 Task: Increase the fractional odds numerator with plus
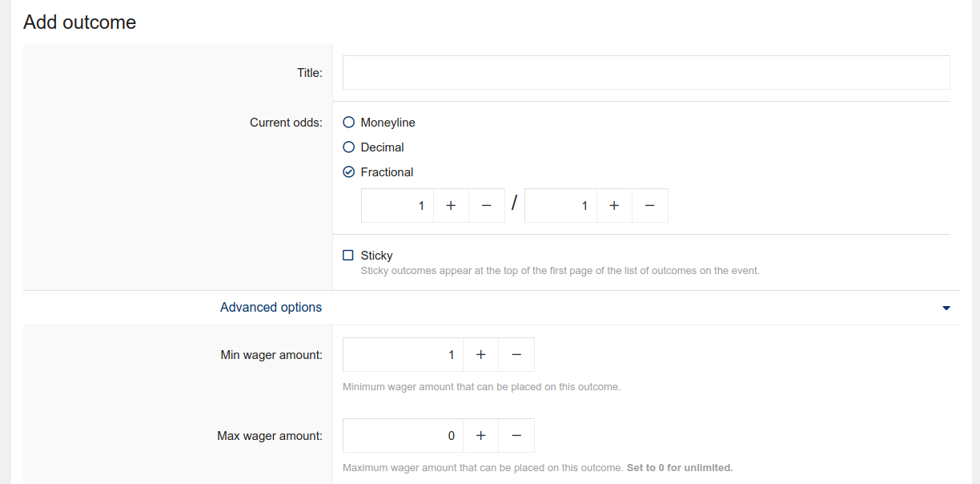click(x=451, y=206)
